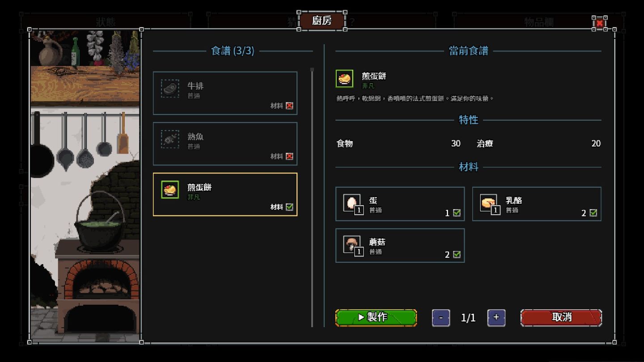
Task: Click the green materials check for 煎蛋餅
Action: (289, 207)
